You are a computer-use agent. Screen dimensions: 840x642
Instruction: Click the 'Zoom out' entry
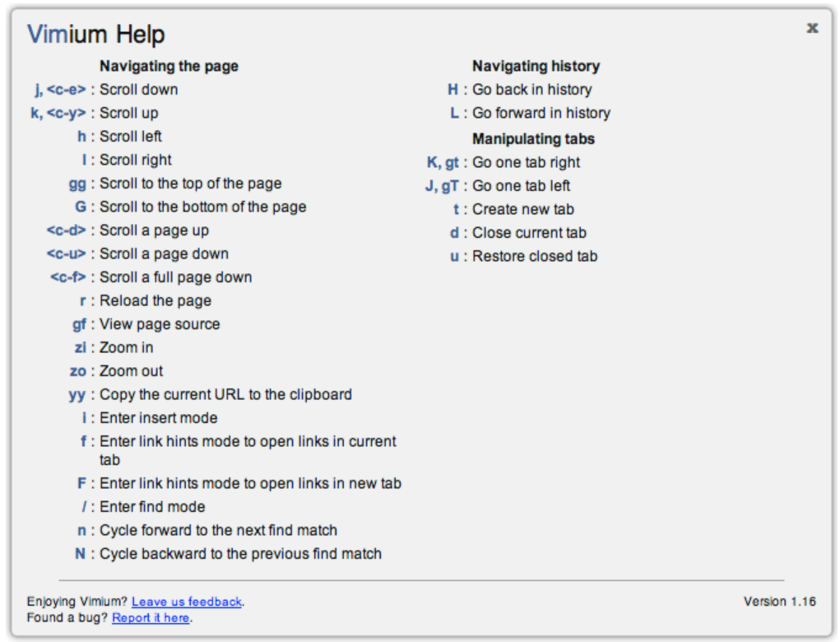point(132,371)
